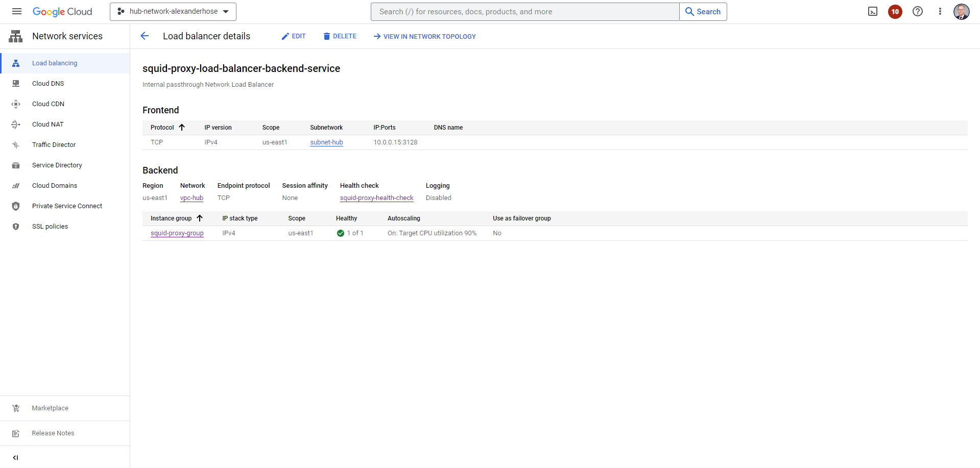Click the Cloud Domains sidebar icon

(16, 186)
